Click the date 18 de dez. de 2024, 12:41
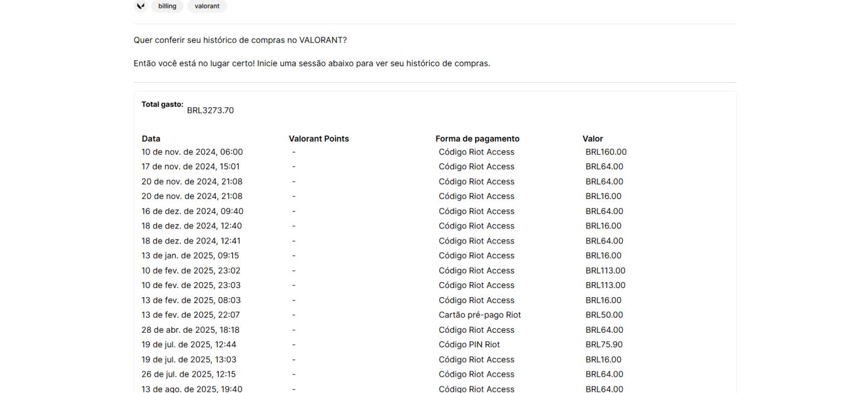This screenshot has height=393, width=868. point(191,241)
